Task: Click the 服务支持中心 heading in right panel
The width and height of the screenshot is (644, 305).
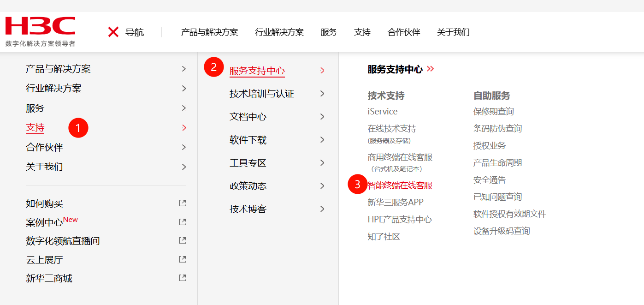Action: click(x=395, y=69)
